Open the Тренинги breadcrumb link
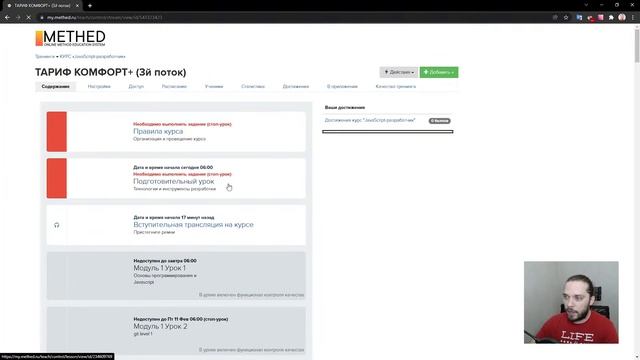 click(x=44, y=56)
